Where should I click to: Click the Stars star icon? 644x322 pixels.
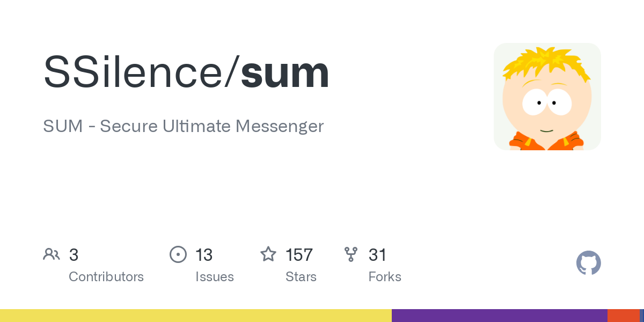(x=268, y=254)
